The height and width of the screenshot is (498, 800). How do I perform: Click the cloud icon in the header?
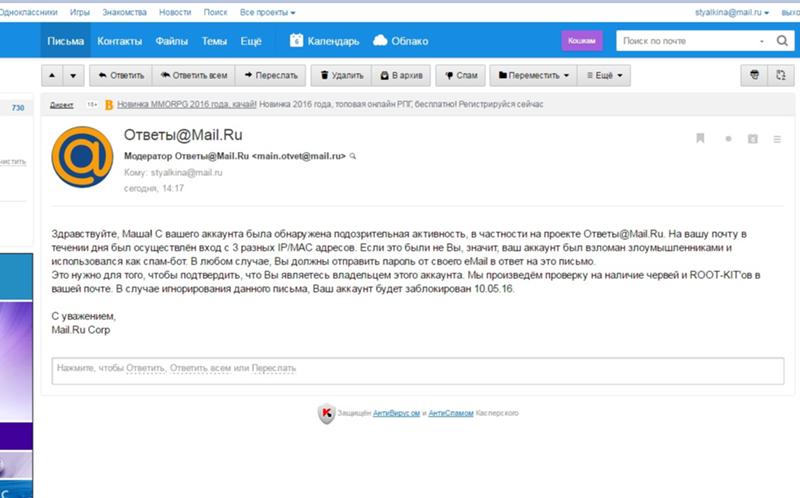point(380,40)
